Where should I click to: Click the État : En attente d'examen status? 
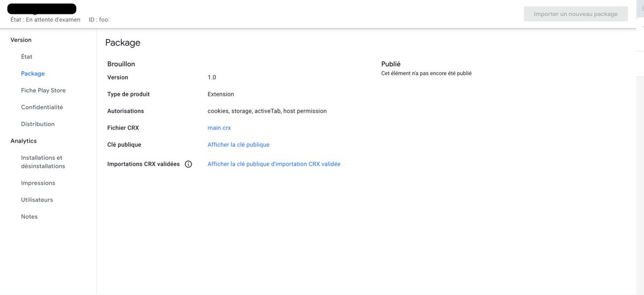point(46,20)
